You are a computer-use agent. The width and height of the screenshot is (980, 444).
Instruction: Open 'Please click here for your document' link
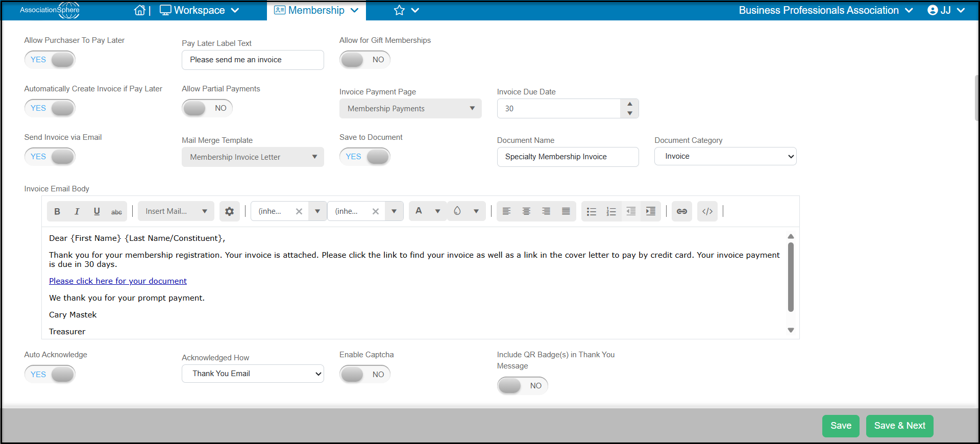(x=118, y=281)
